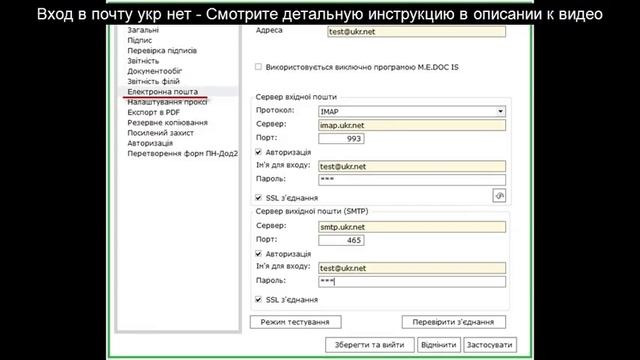
Task: Click SMTP server field smtp.ukr.net
Action: pyautogui.click(x=412, y=227)
